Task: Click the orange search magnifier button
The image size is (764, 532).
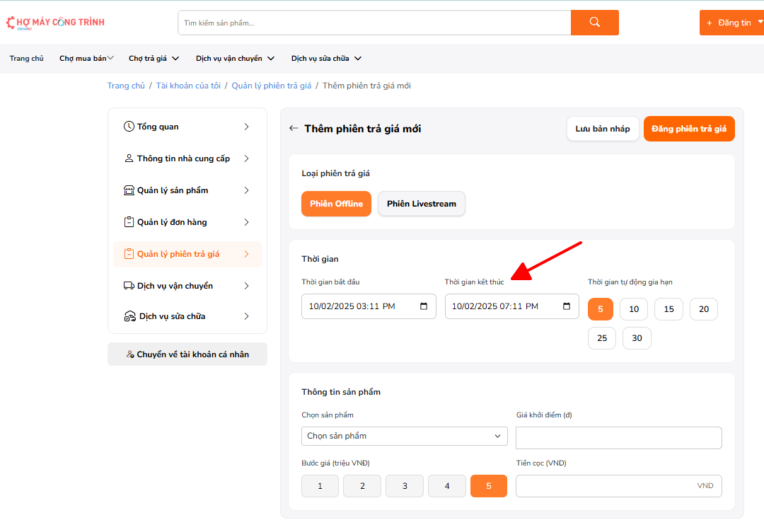Action: tap(594, 23)
